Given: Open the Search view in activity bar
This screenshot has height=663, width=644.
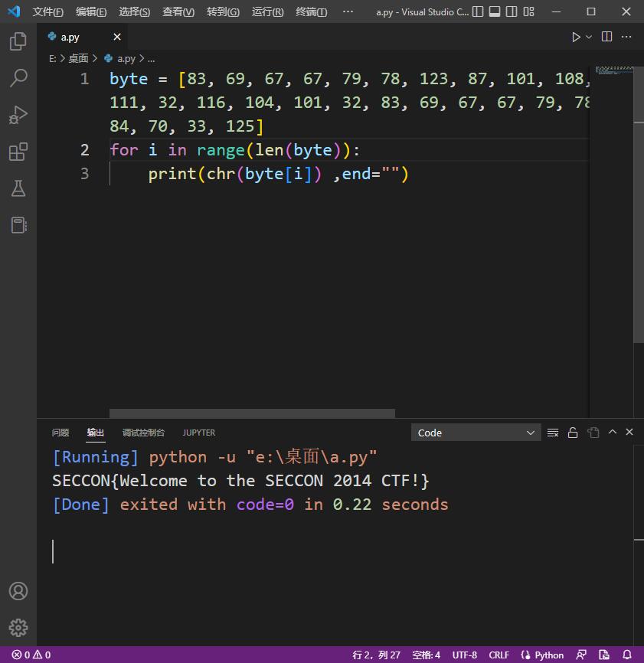Looking at the screenshot, I should (x=18, y=78).
